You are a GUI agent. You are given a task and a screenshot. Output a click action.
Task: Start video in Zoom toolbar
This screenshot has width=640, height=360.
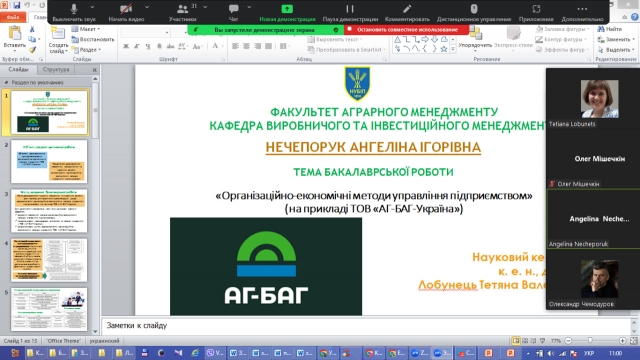126,12
